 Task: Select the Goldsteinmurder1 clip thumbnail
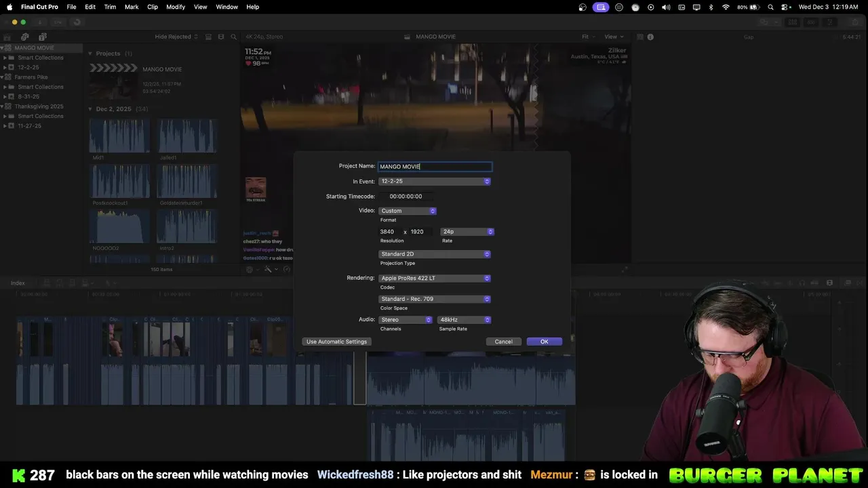click(x=187, y=181)
